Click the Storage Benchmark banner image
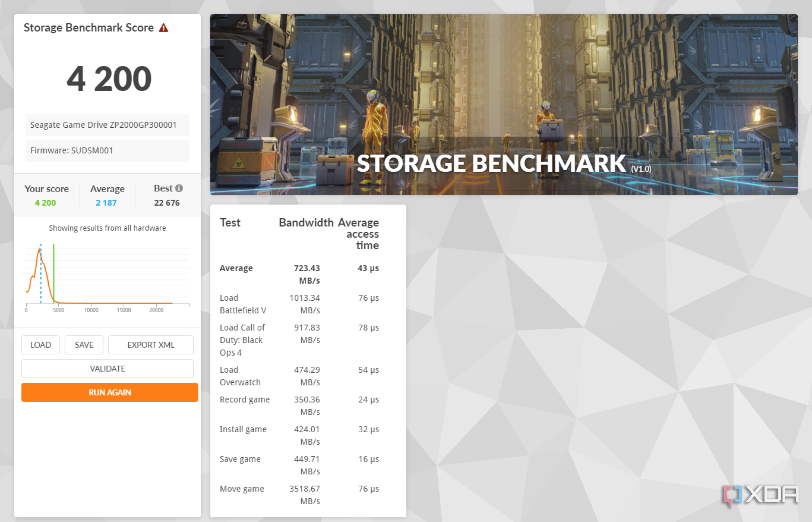 503,104
